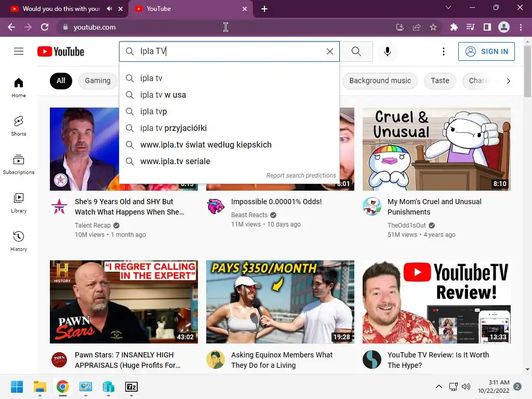Go to Home in the sidebar
The width and height of the screenshot is (532, 399).
tap(19, 87)
